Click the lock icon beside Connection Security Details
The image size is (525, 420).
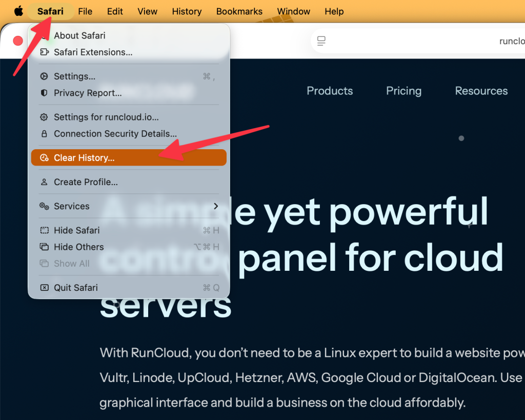click(x=45, y=133)
